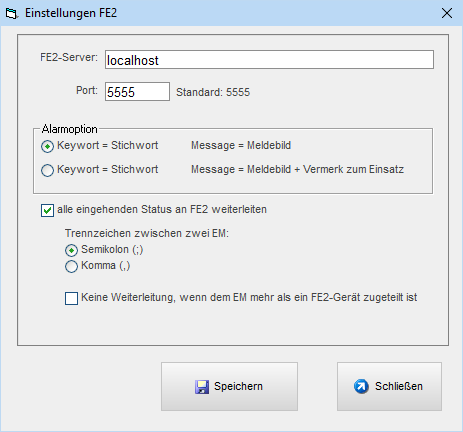The image size is (463, 432).
Task: Click into the Port field containing 5555
Action: click(x=137, y=92)
